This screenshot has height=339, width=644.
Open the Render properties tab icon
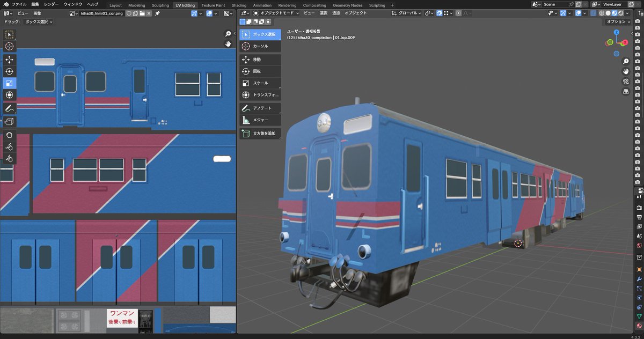639,207
